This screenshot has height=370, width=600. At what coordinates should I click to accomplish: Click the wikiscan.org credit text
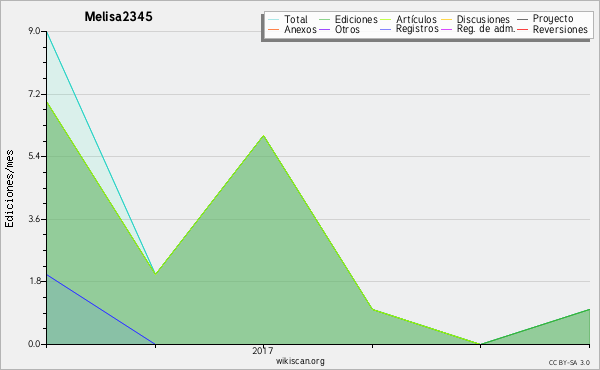point(300,361)
